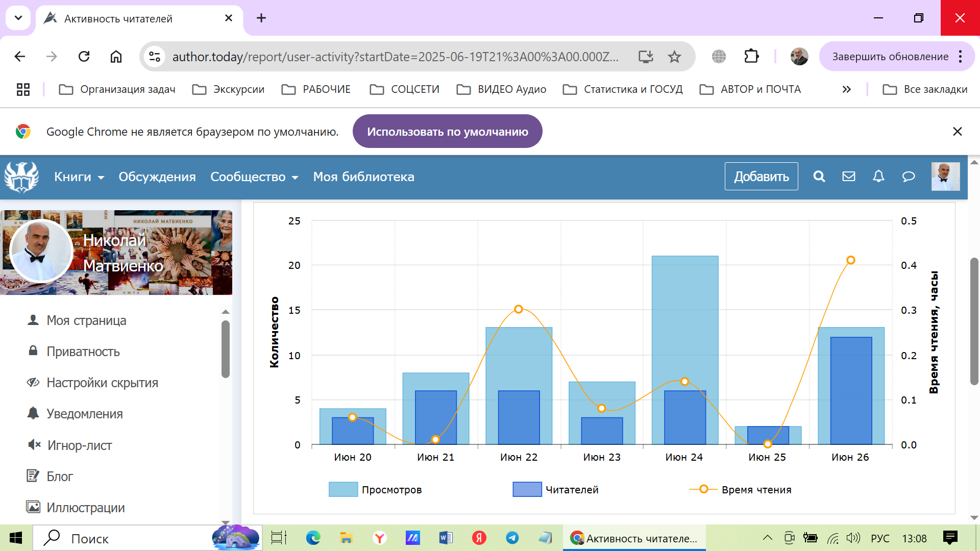
Task: Click Использовать по умолчанию button
Action: 447,132
